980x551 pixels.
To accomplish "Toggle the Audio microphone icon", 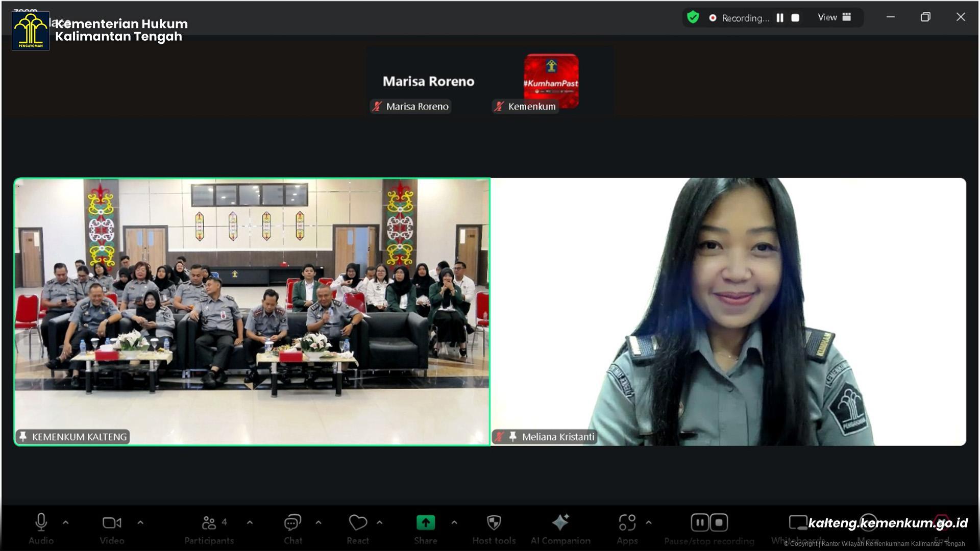I will click(x=41, y=522).
